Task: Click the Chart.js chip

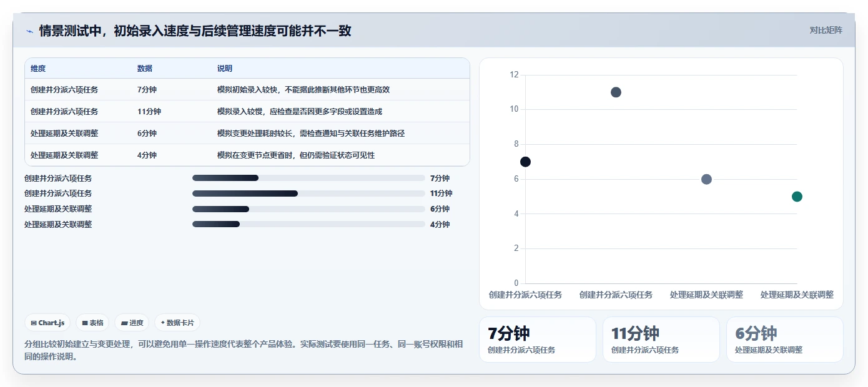Action: tap(48, 323)
